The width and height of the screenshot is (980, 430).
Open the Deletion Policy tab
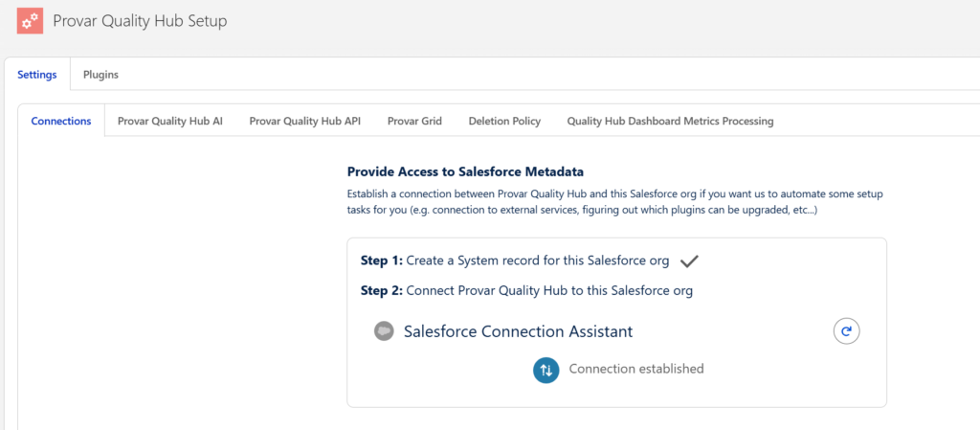tap(504, 122)
